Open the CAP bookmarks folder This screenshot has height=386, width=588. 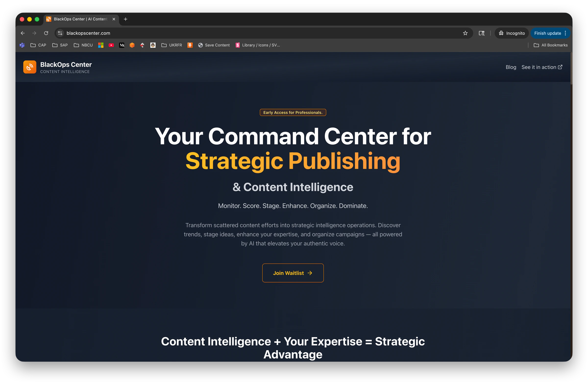(38, 45)
